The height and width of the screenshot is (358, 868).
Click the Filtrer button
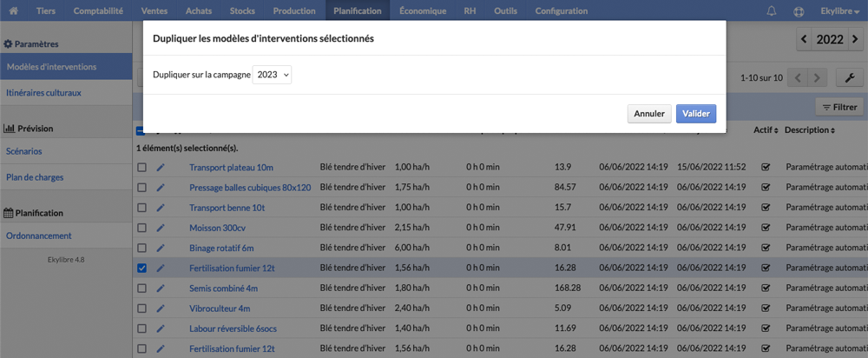839,108
